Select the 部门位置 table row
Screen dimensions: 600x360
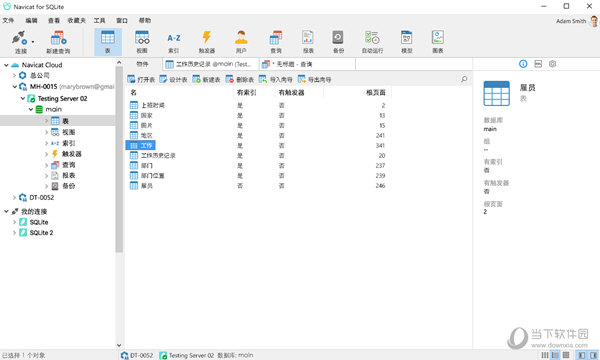pos(258,176)
